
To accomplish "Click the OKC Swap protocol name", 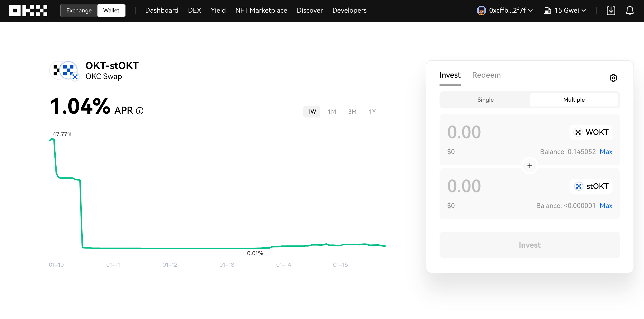I will click(104, 76).
